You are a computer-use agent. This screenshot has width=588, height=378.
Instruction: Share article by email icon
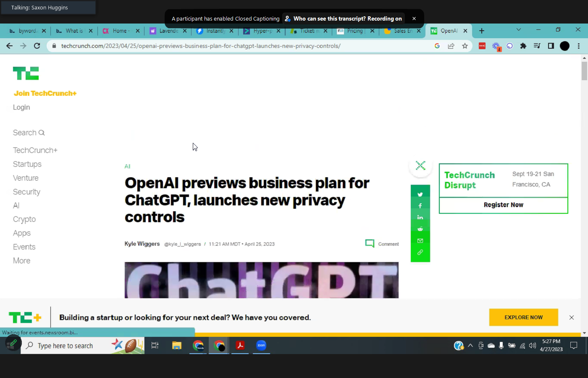click(x=420, y=241)
